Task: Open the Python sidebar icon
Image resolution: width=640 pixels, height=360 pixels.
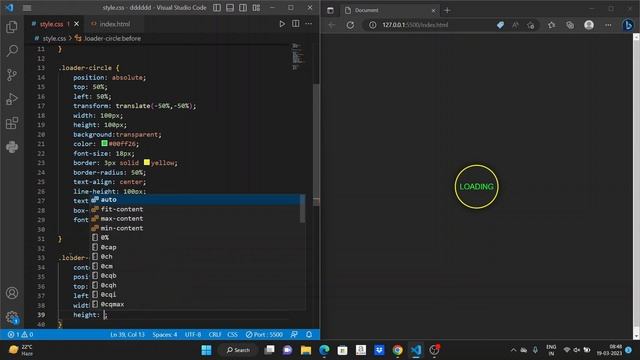Action: pos(12,147)
